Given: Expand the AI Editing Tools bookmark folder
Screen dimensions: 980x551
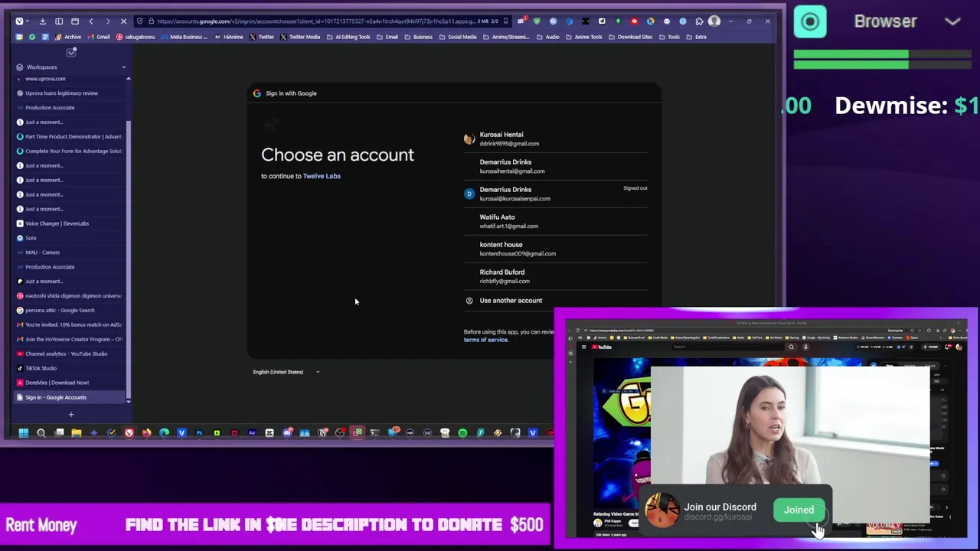Looking at the screenshot, I should click(348, 37).
